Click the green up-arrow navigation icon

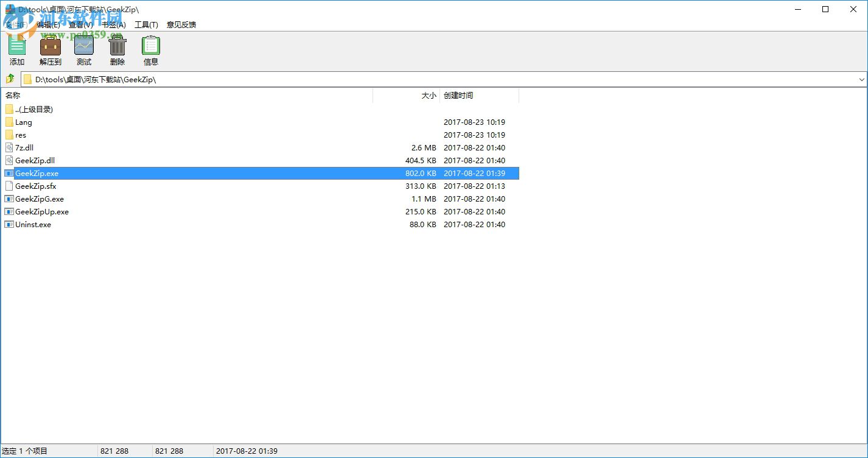10,79
